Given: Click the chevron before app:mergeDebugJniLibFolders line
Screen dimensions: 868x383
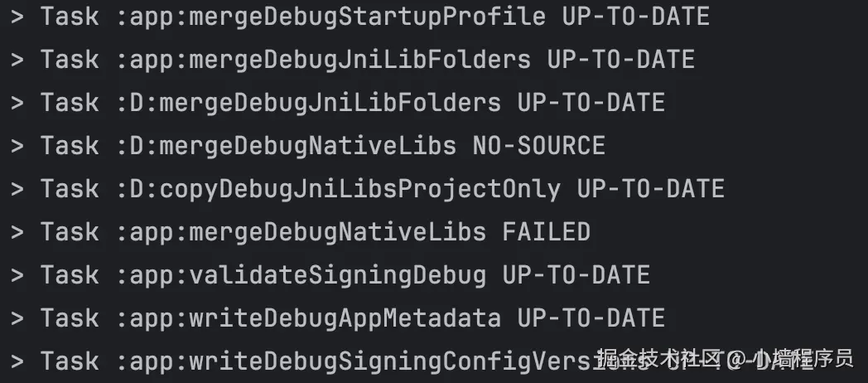Looking at the screenshot, I should (x=17, y=60).
